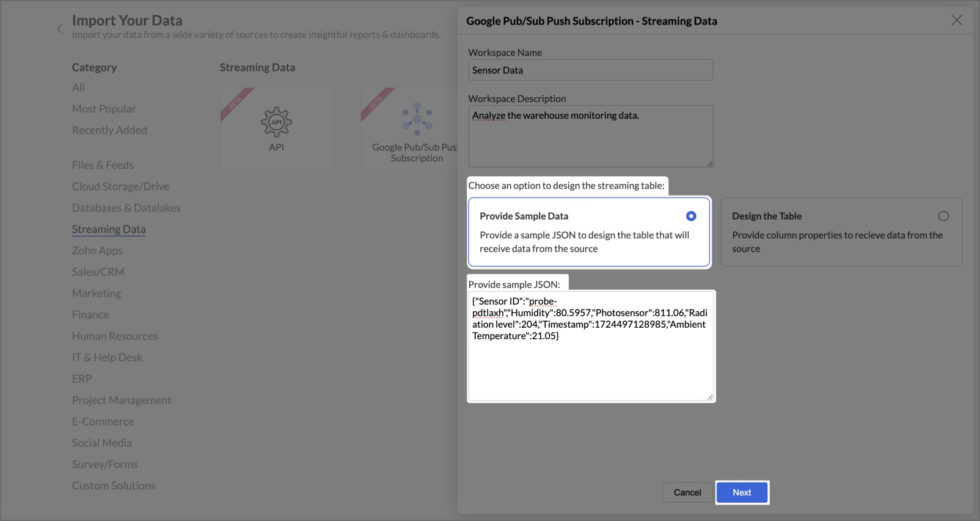Close the Google Pub/Sub dialog with X

pos(956,21)
